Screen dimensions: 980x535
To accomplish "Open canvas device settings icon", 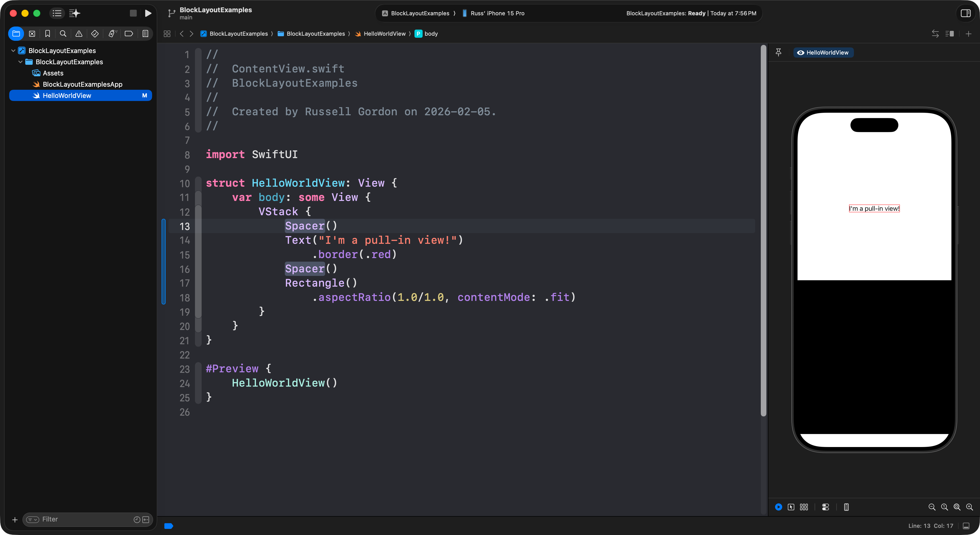I will 826,507.
